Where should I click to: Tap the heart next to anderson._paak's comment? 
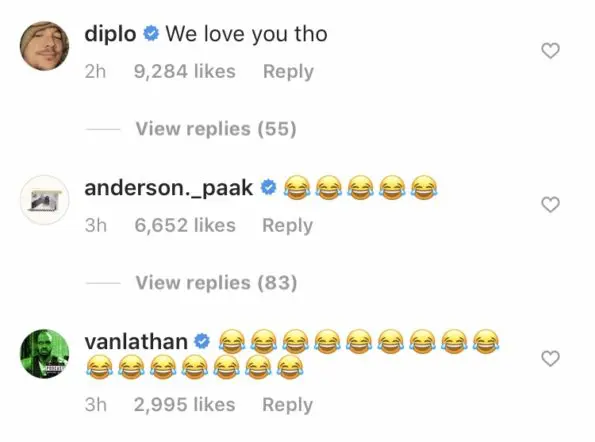pos(550,204)
